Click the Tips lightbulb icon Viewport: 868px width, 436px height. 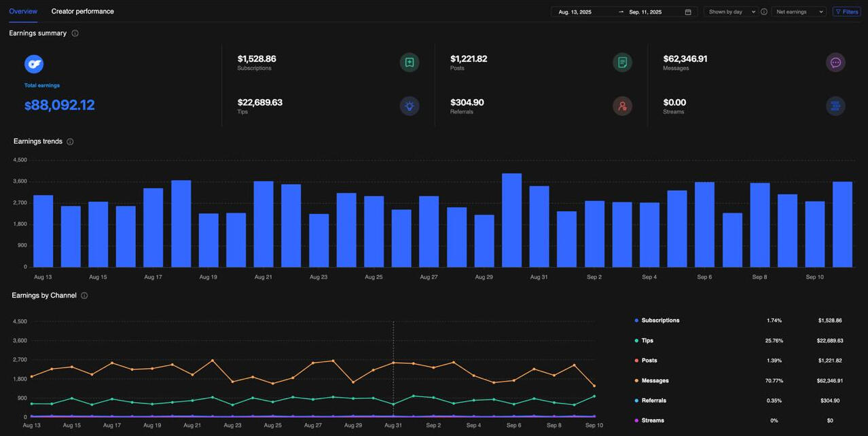409,106
